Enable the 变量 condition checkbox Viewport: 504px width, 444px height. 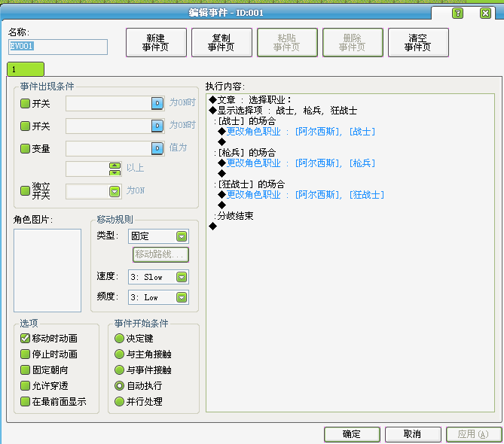[25, 148]
